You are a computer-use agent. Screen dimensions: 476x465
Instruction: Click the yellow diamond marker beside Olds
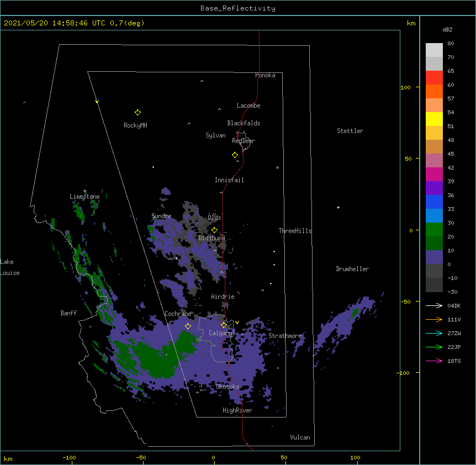(x=214, y=230)
